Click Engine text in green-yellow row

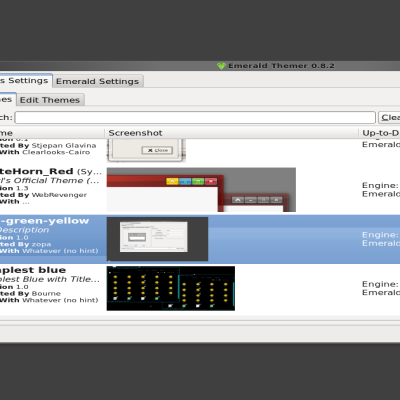[x=381, y=235]
